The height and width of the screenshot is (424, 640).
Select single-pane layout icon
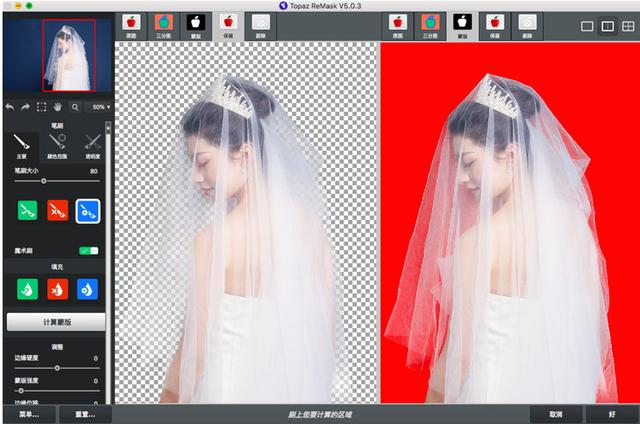[587, 27]
